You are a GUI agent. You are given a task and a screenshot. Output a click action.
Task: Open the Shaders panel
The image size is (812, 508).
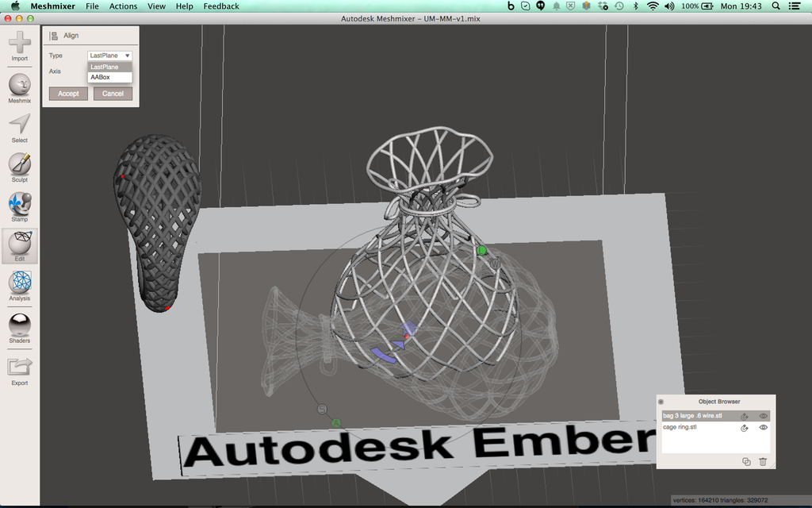click(20, 328)
